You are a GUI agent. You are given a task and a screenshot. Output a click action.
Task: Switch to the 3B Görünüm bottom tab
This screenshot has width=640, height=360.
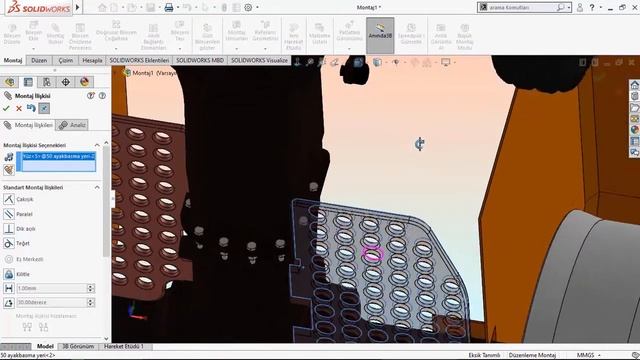tap(78, 346)
